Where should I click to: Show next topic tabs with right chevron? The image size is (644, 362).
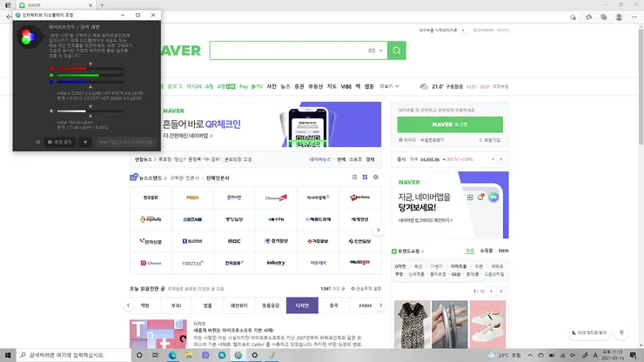[380, 305]
